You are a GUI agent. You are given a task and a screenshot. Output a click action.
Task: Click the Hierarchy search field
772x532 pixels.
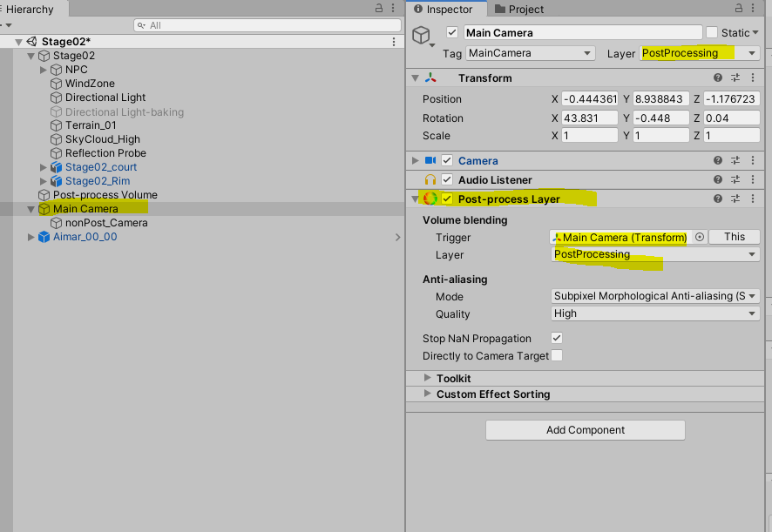point(267,25)
